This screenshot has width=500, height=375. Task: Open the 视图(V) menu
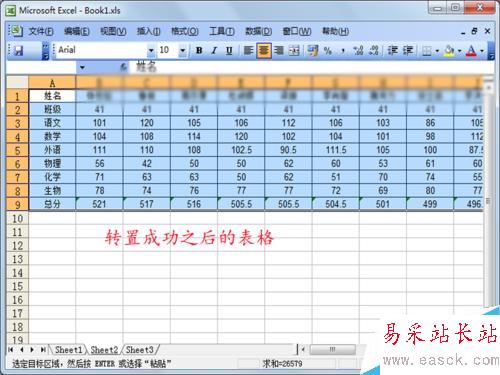click(x=113, y=31)
